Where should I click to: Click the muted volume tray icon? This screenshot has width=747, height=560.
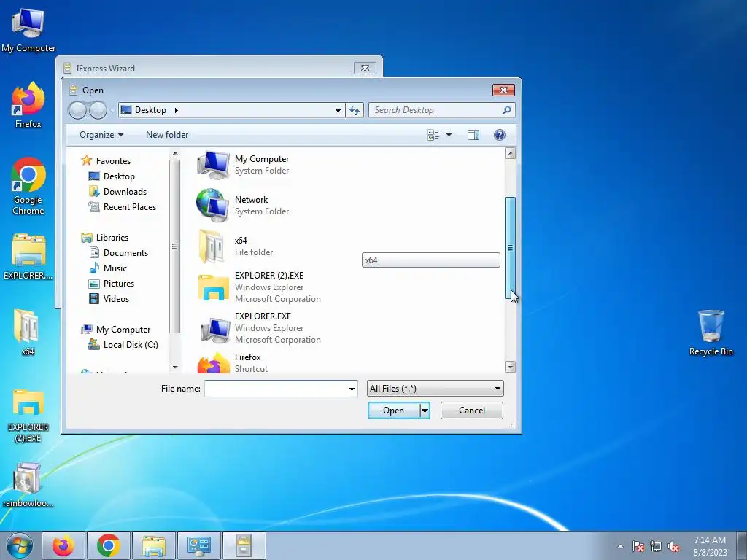(x=673, y=547)
